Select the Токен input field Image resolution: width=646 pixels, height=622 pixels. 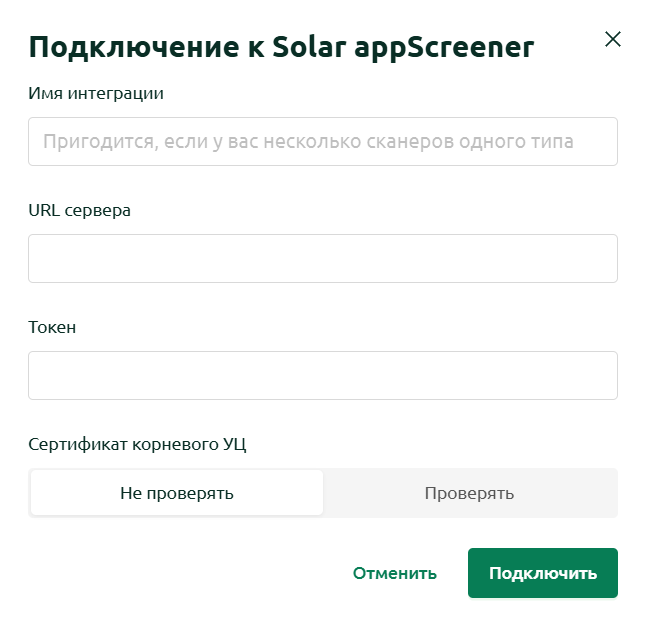[323, 375]
